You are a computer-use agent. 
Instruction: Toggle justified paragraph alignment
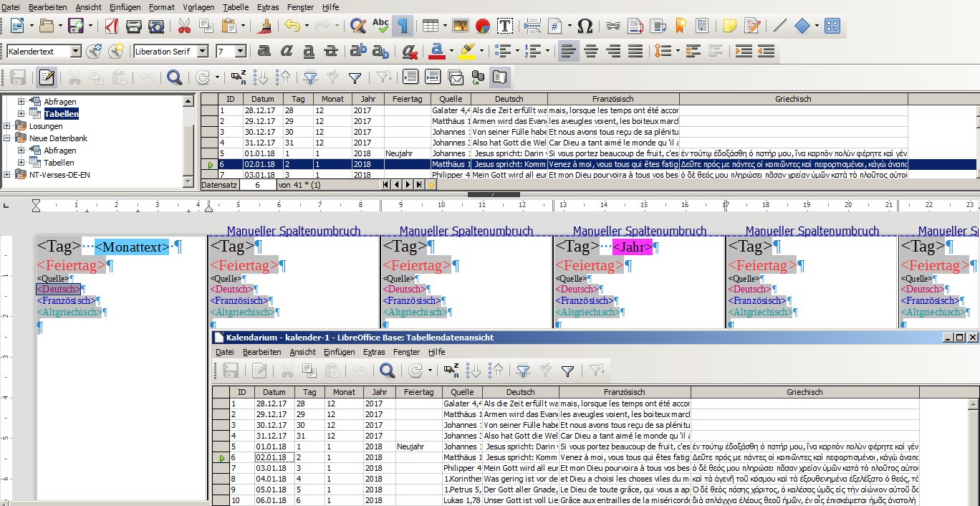click(635, 52)
